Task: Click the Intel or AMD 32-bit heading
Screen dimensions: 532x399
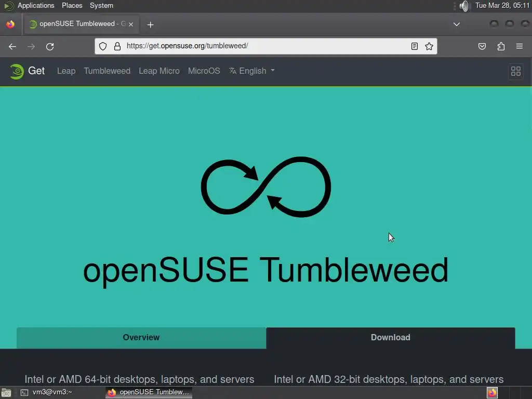Action: point(389,379)
